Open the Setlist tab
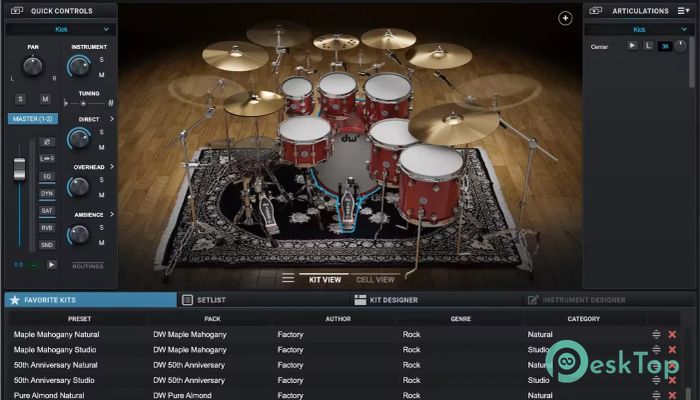This screenshot has height=400, width=700. point(263,300)
